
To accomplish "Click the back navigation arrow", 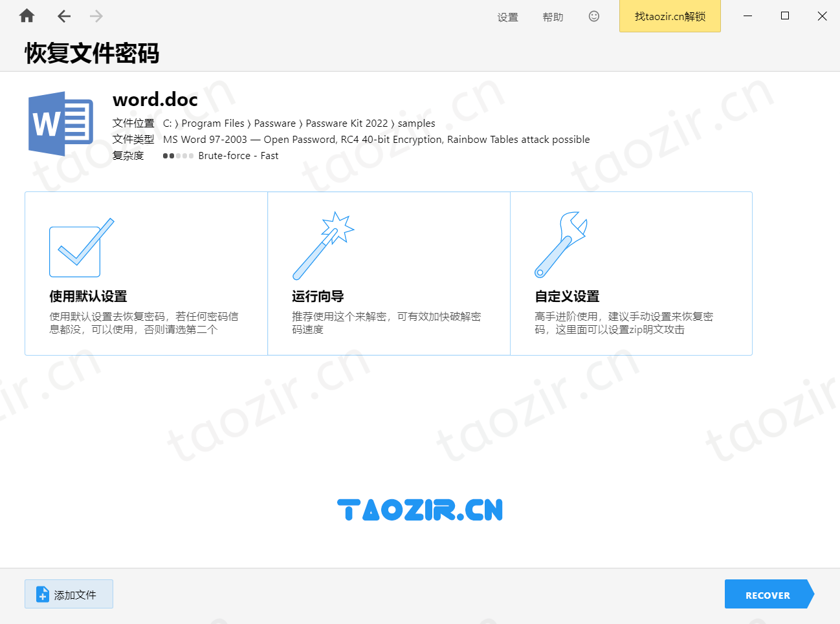I will click(63, 16).
